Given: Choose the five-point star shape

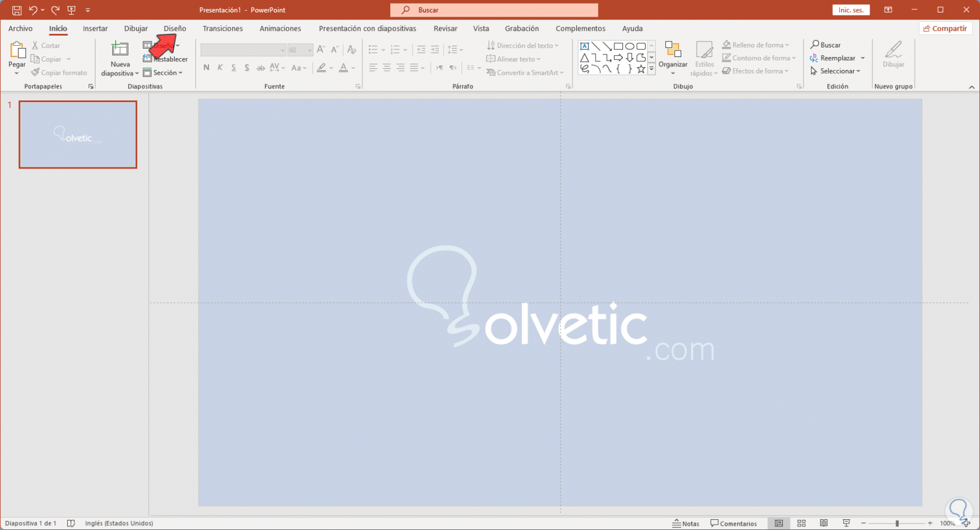Looking at the screenshot, I should [641, 69].
